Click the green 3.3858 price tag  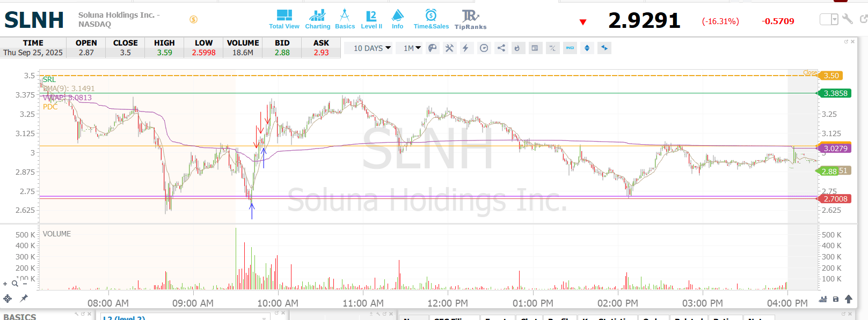point(835,93)
